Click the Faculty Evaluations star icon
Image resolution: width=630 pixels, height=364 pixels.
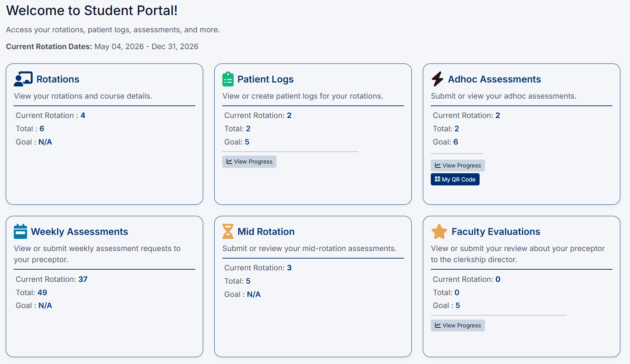coord(439,232)
